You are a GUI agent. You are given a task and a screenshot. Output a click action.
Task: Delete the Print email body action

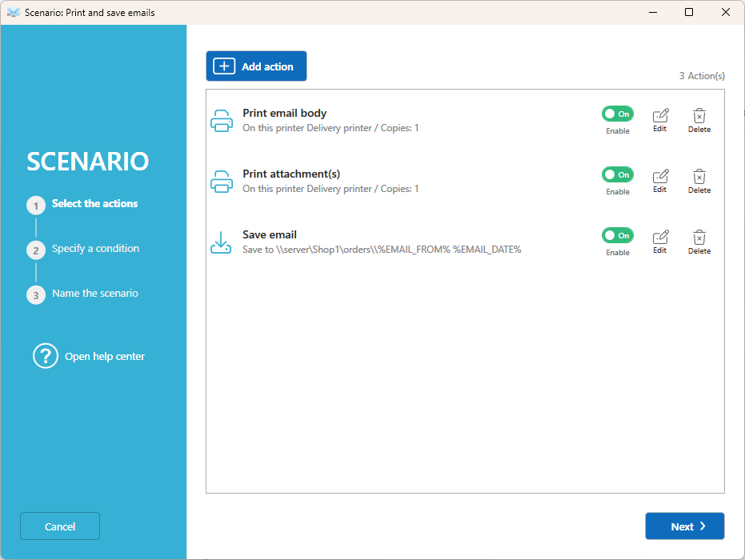(x=699, y=121)
